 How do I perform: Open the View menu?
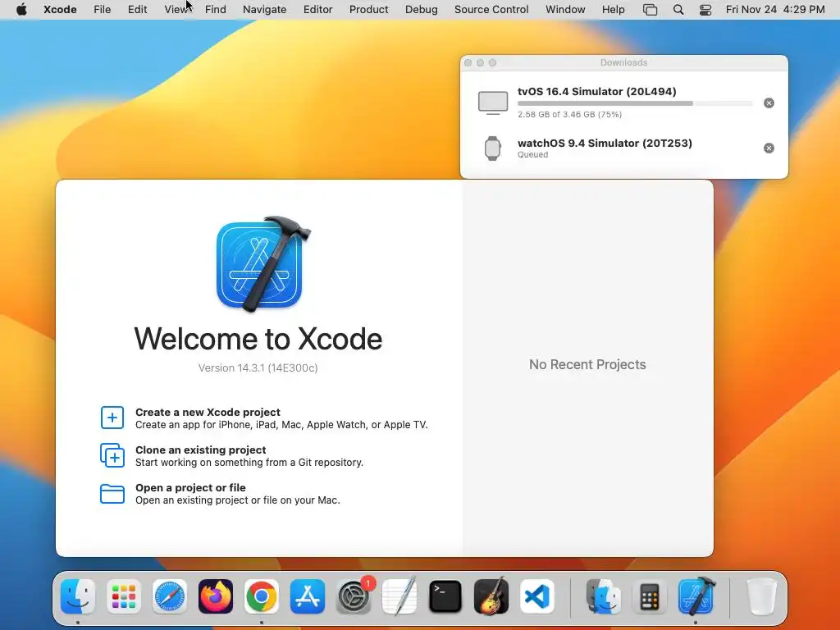[x=176, y=9]
